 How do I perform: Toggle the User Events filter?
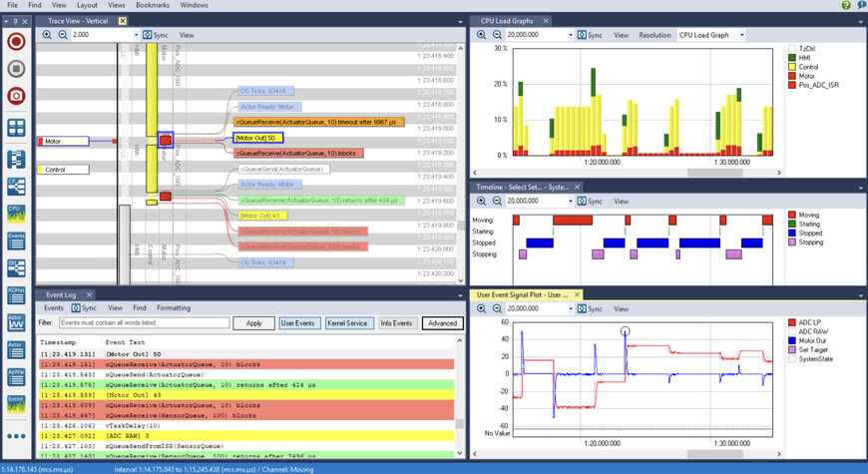click(x=298, y=323)
